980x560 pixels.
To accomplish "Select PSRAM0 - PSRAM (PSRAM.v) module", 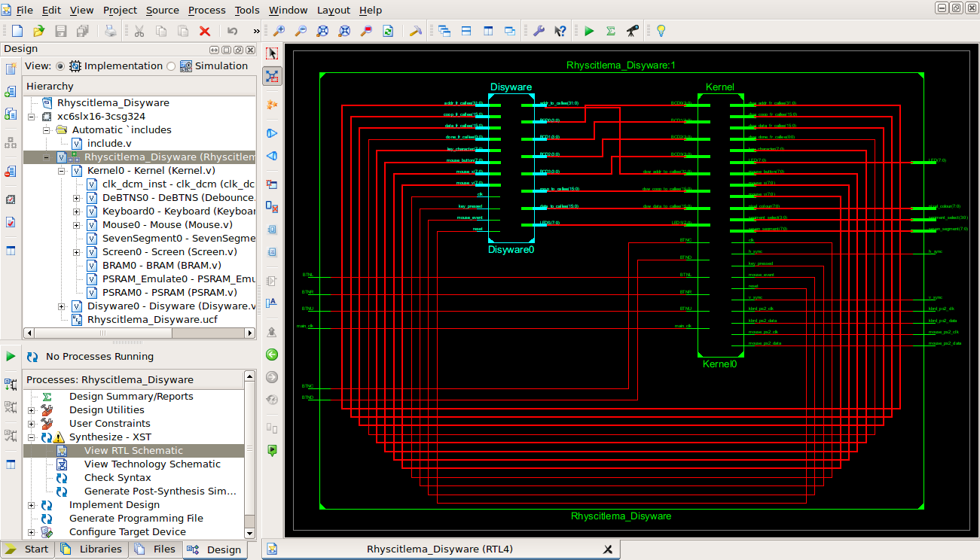I will tap(169, 293).
